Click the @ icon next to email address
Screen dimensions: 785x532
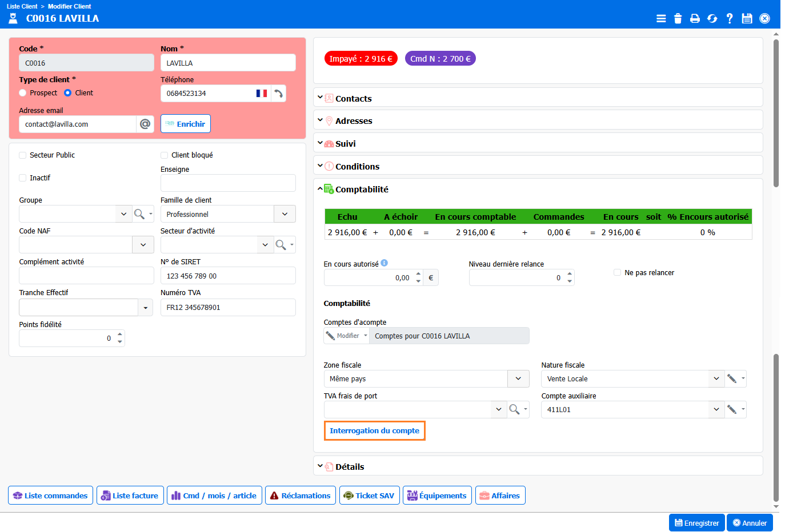click(145, 124)
